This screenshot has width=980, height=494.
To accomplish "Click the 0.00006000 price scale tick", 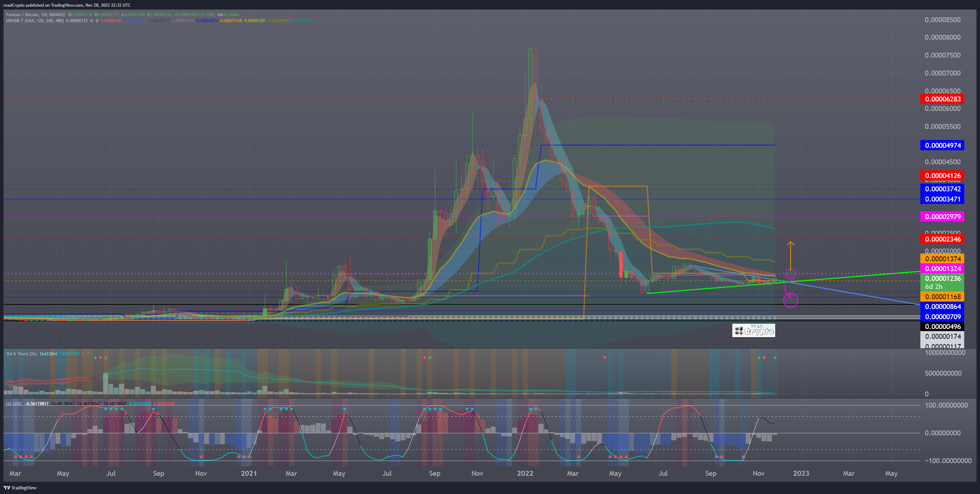I will (x=942, y=108).
